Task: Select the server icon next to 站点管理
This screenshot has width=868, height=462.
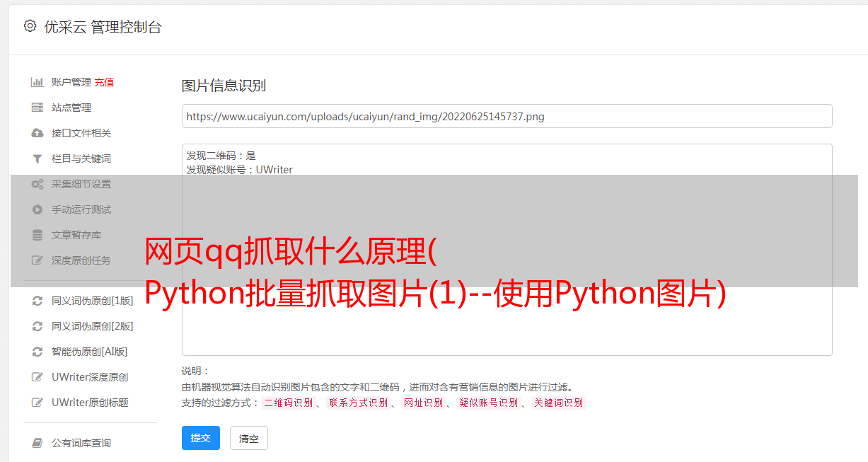Action: [37, 108]
